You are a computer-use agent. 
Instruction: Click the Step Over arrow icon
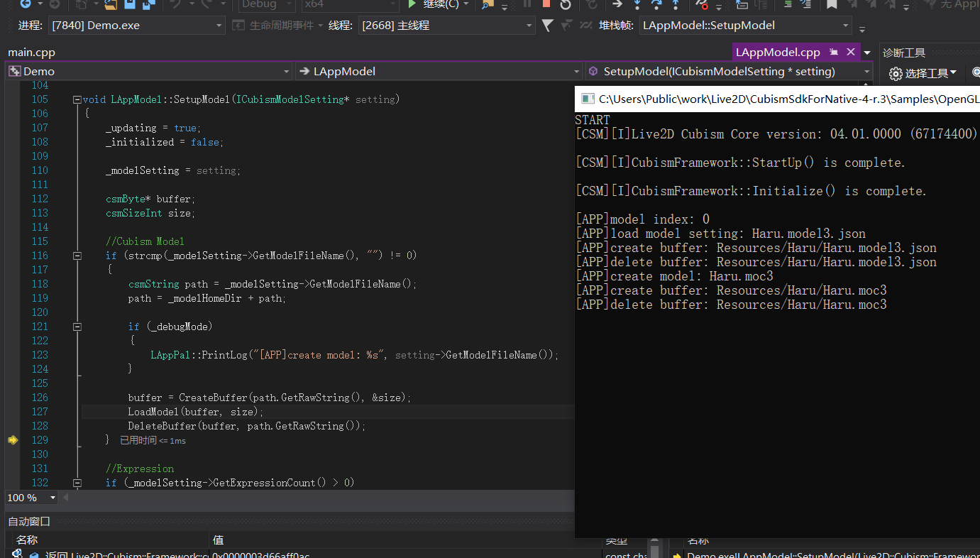pyautogui.click(x=656, y=4)
